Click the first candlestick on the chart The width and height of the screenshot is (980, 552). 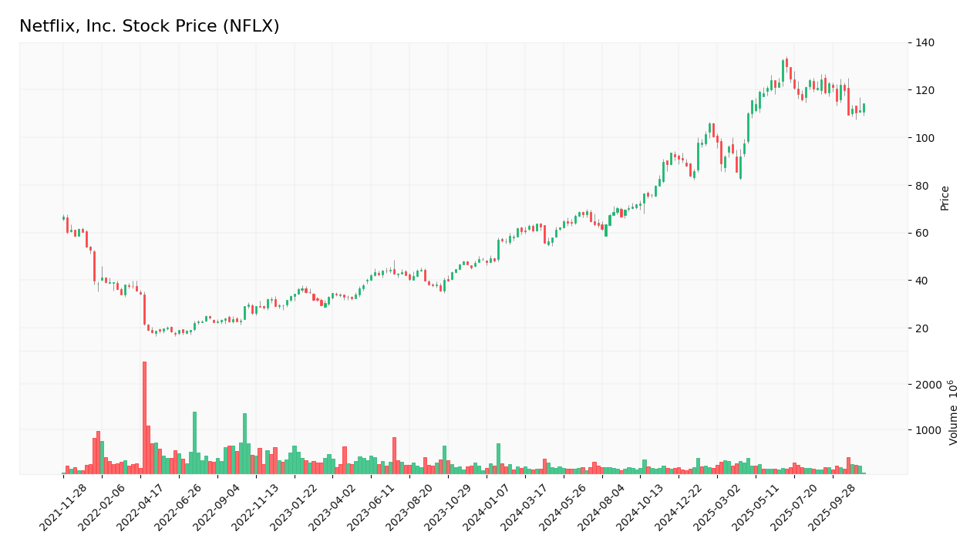pyautogui.click(x=65, y=220)
